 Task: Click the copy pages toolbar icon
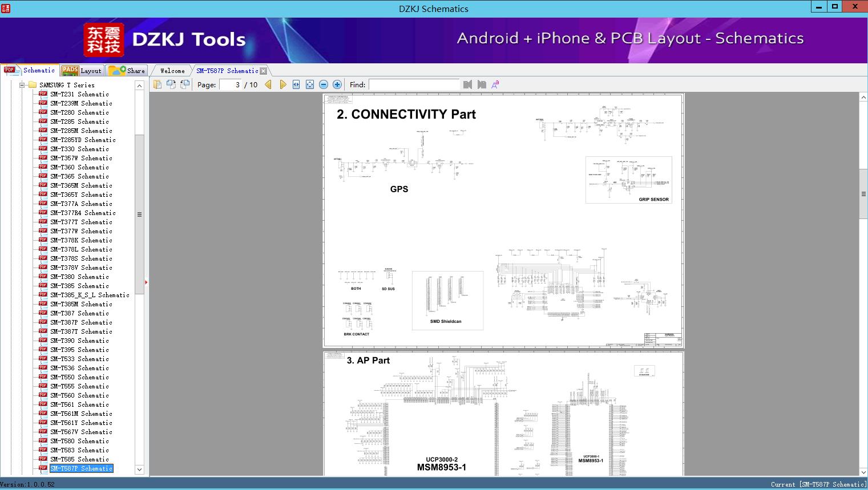click(x=158, y=84)
